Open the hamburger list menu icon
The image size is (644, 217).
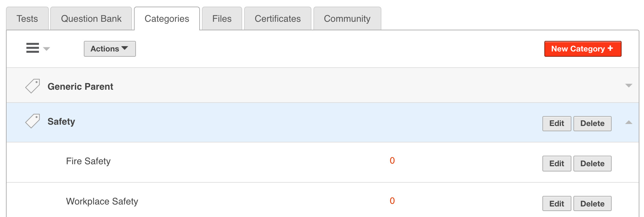tap(33, 48)
